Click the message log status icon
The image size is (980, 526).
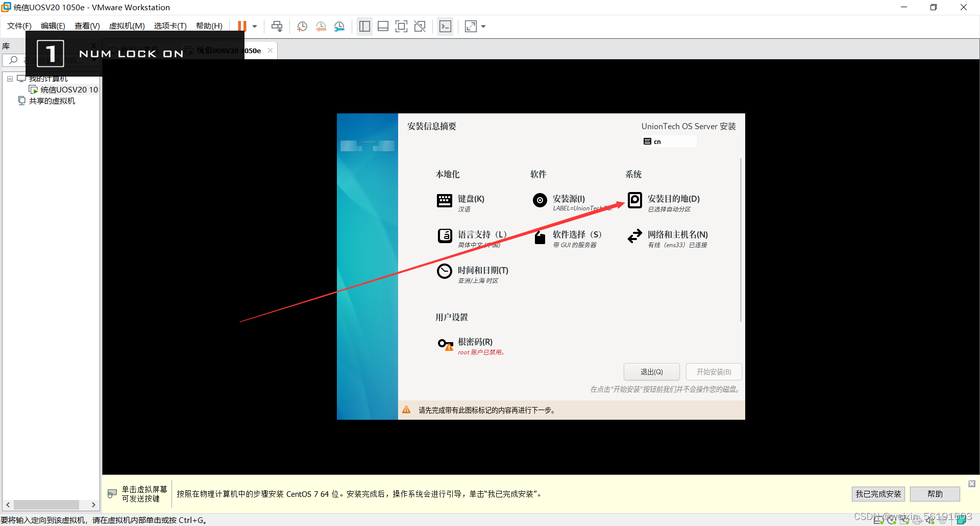coord(962,520)
